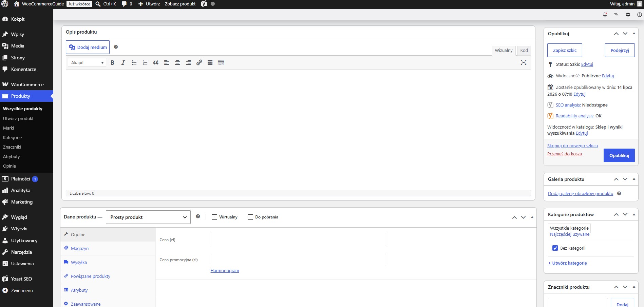Open notifications icon in top right bar

click(x=605, y=15)
